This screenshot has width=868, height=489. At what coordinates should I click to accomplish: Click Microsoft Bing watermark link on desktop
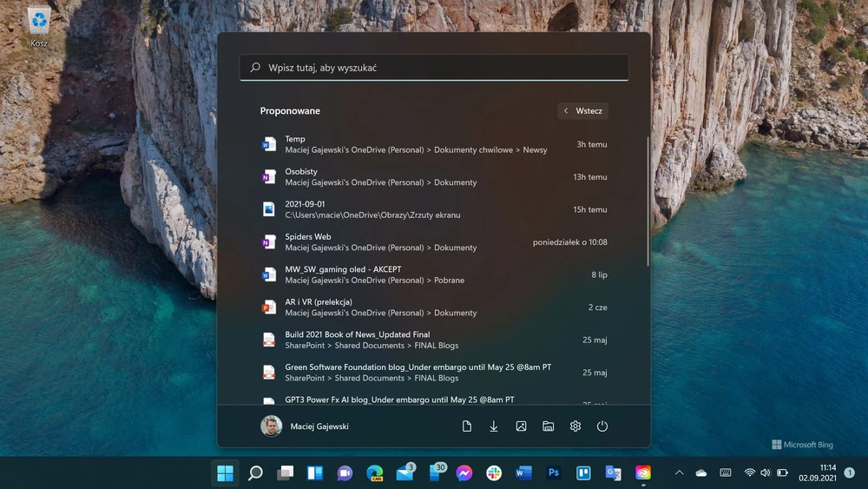[802, 444]
